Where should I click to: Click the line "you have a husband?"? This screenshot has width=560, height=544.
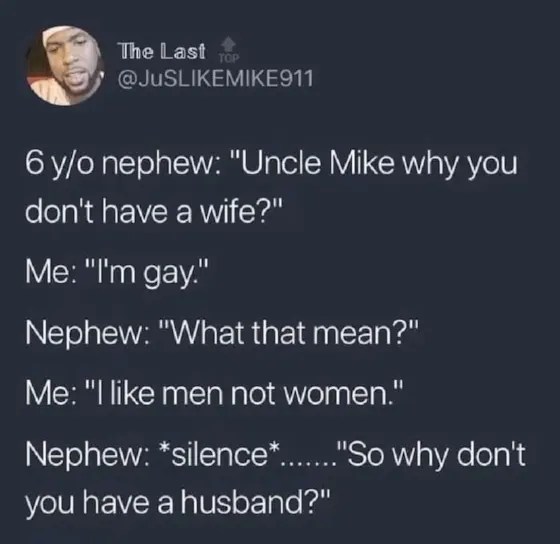pyautogui.click(x=178, y=502)
